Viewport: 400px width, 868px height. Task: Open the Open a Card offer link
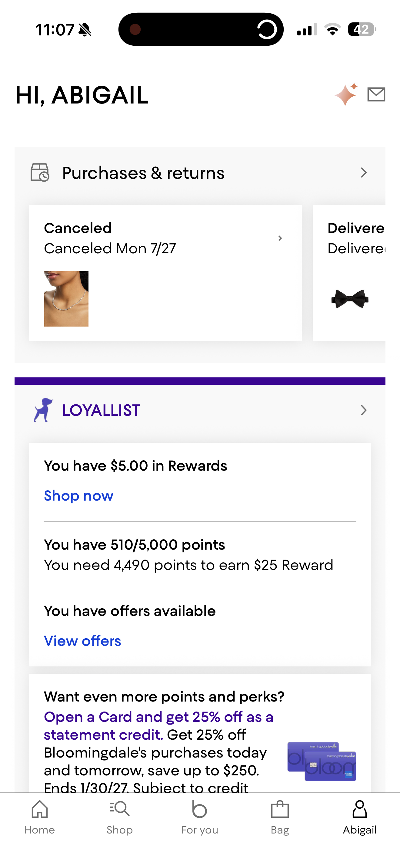point(158,725)
